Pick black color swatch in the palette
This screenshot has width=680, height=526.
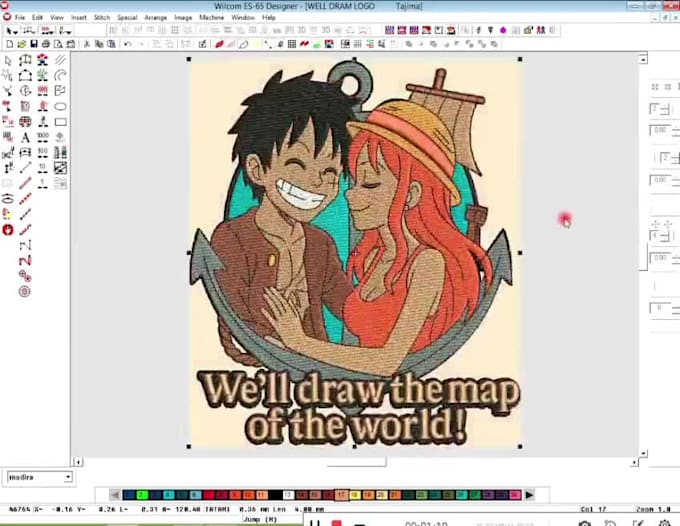point(275,495)
